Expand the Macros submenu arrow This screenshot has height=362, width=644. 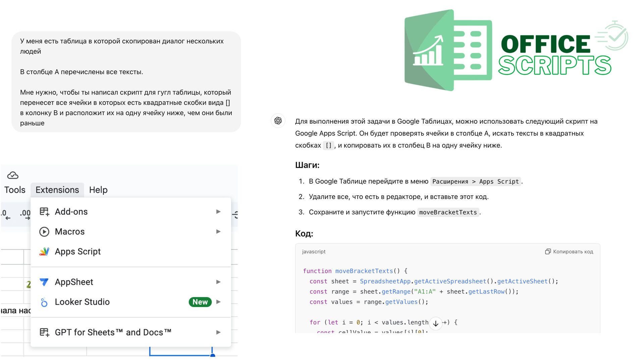pyautogui.click(x=218, y=232)
